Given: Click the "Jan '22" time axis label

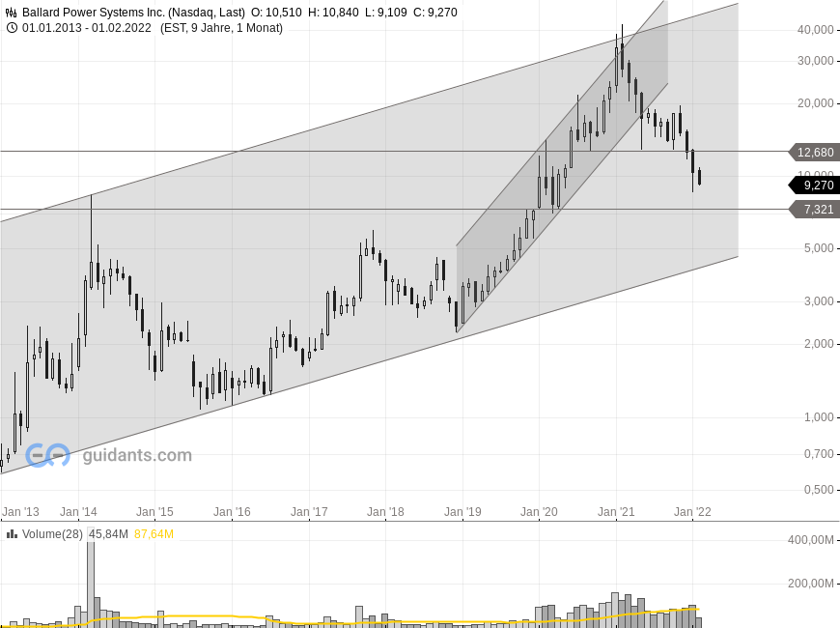Looking at the screenshot, I should (692, 512).
